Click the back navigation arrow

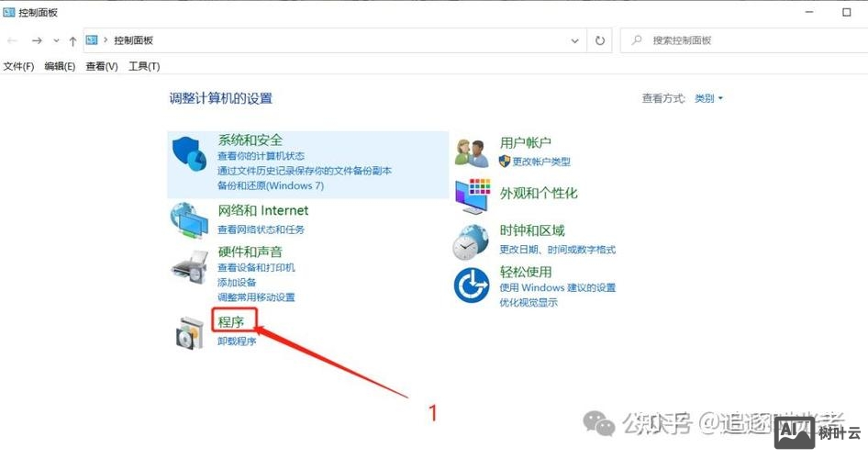pos(12,40)
